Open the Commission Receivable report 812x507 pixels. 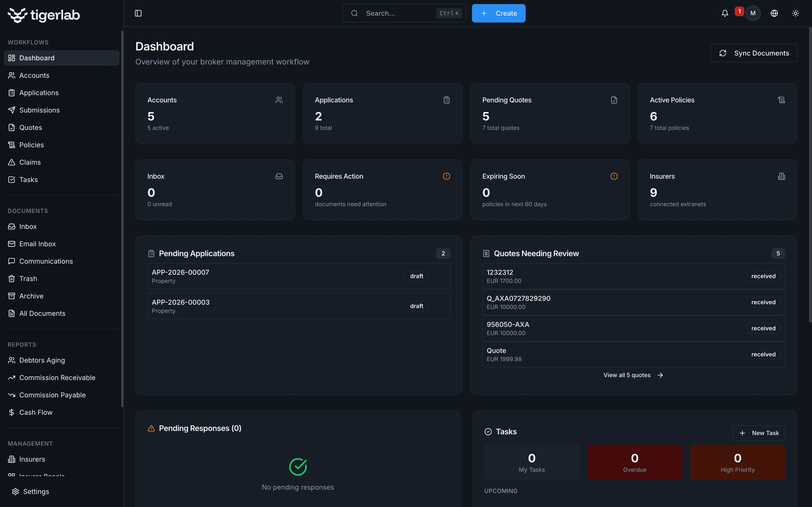click(x=57, y=378)
